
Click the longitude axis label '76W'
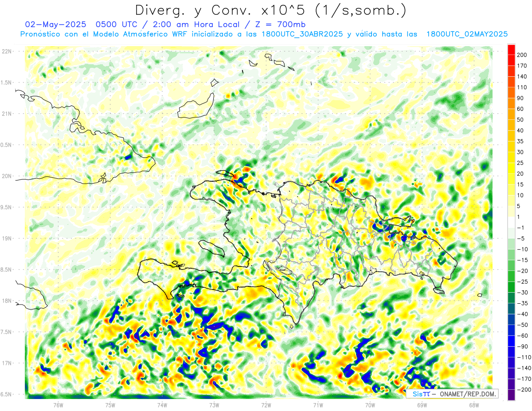58,405
